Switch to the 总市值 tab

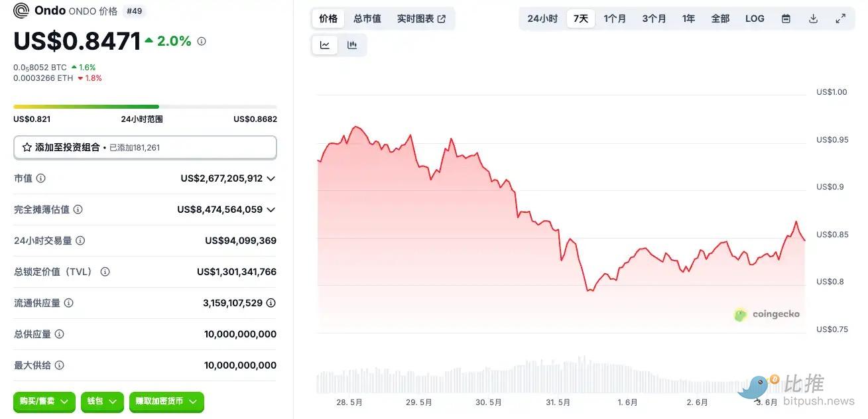pyautogui.click(x=367, y=19)
